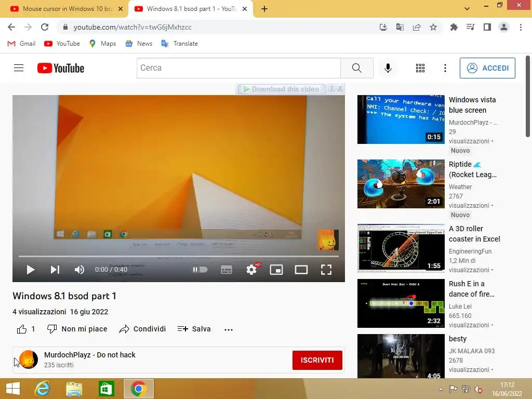
Task: Click the page vertical scrollbar
Action: coord(528,97)
